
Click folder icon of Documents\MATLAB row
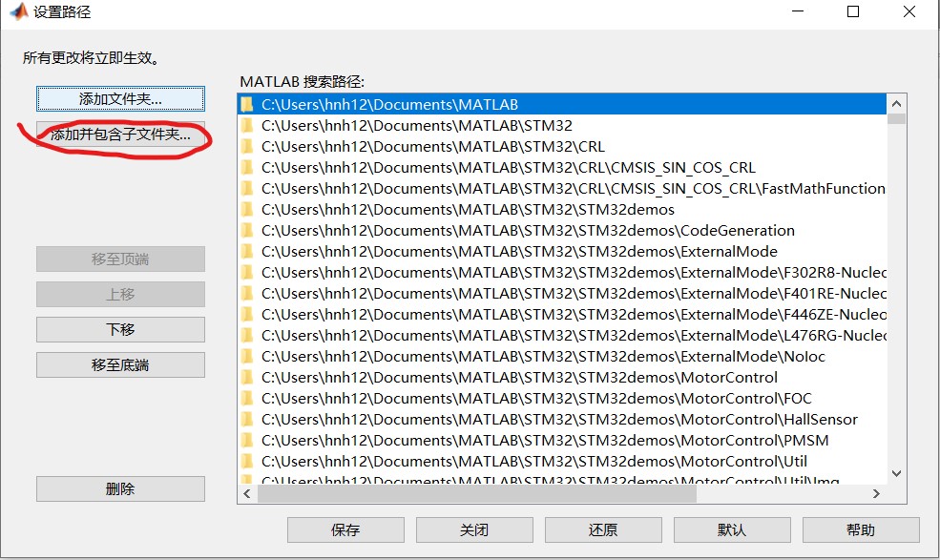247,104
